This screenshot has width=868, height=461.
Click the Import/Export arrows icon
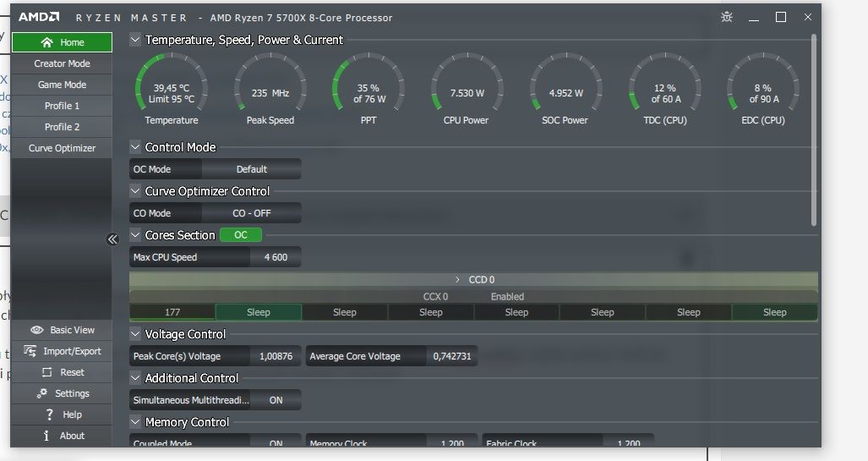pyautogui.click(x=30, y=351)
